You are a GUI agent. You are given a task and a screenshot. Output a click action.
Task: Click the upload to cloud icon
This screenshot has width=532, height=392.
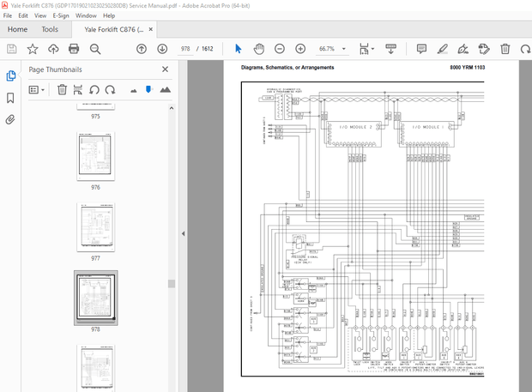(53, 49)
